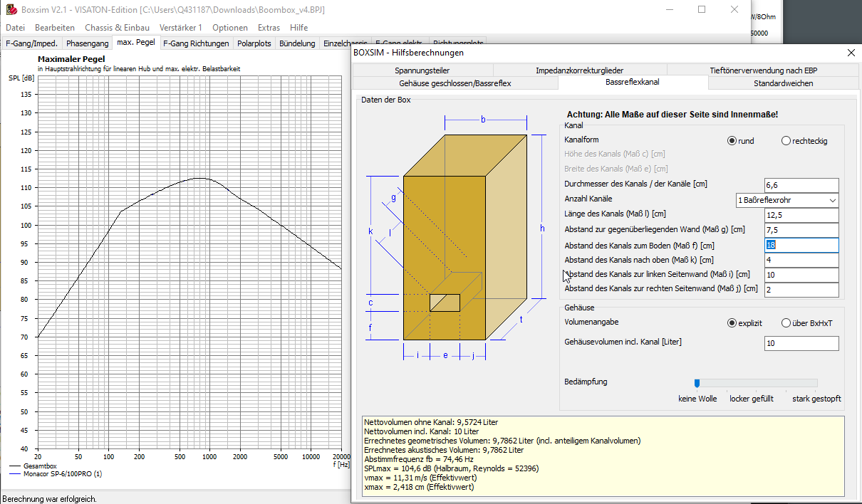Close the Boxsim main window
Screen dimensions: 862x504
(x=734, y=10)
